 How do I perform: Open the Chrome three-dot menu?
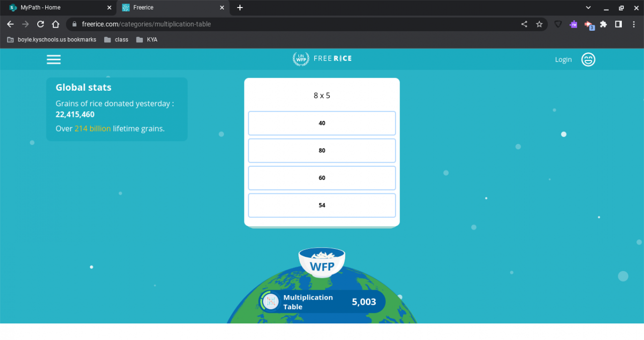pyautogui.click(x=633, y=24)
